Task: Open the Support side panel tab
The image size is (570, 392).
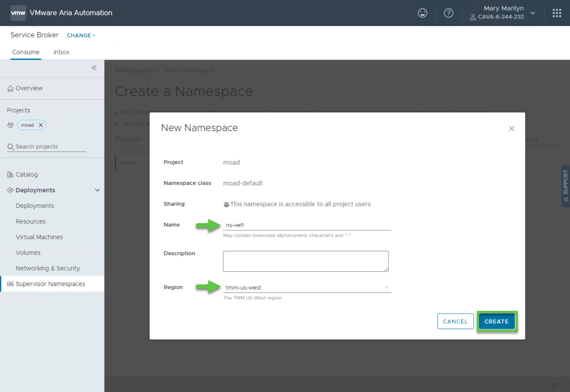Action: (566, 186)
